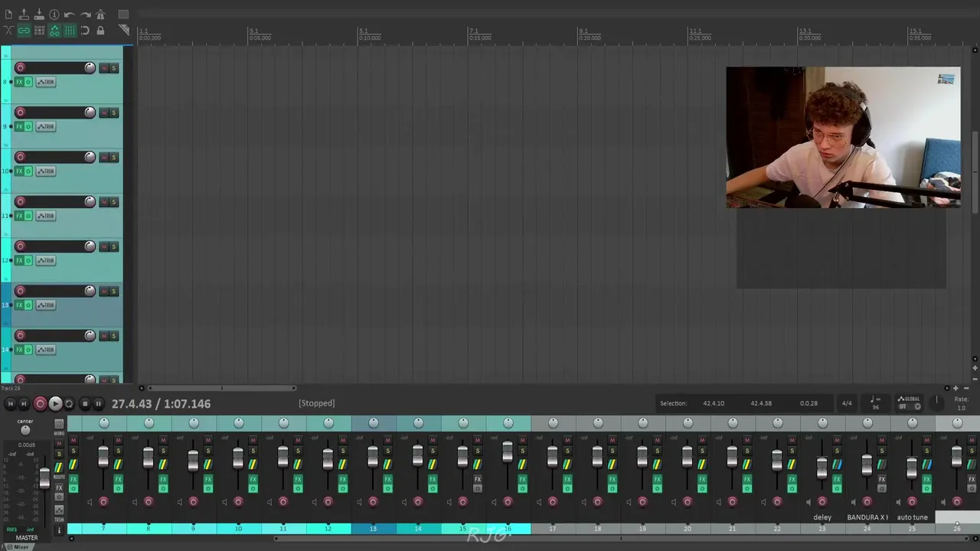Click master track info icon
Viewport: 980px width, 551px height.
pos(59,530)
